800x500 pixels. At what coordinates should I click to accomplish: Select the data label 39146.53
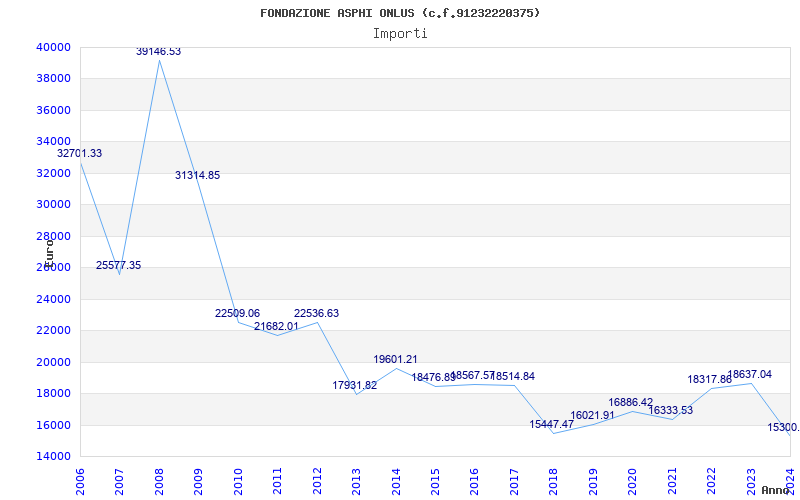click(158, 52)
